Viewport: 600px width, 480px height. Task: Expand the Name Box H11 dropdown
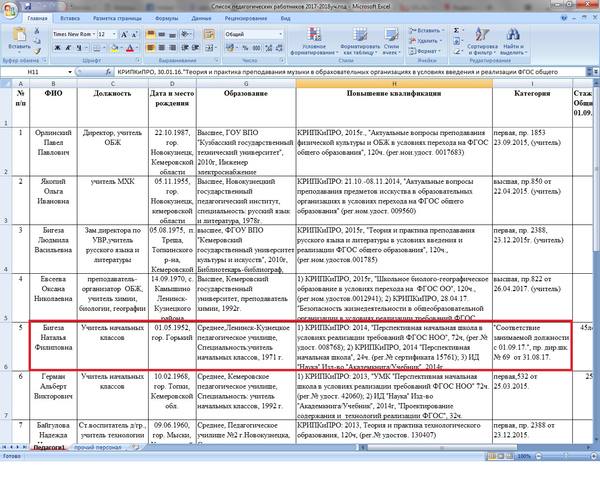coord(70,72)
